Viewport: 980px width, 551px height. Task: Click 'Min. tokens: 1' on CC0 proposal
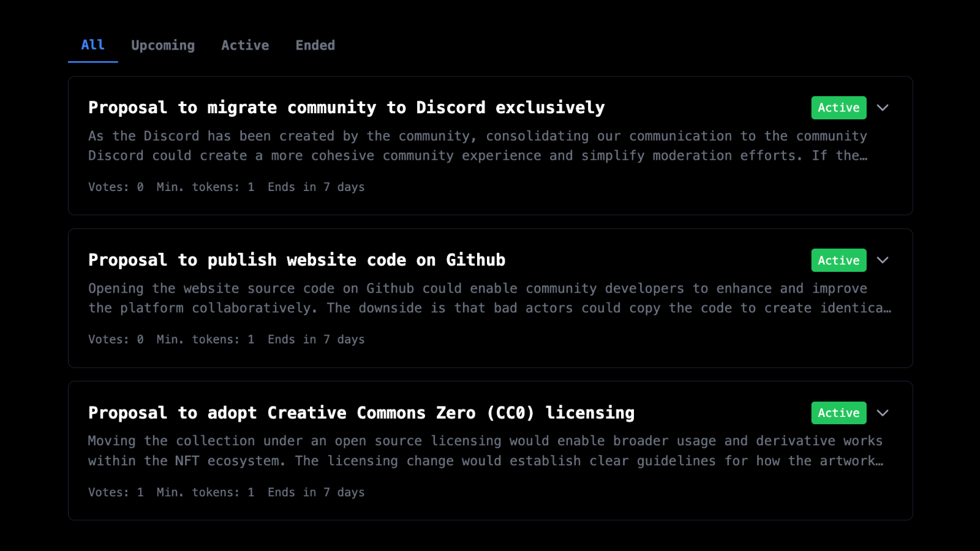pyautogui.click(x=205, y=492)
